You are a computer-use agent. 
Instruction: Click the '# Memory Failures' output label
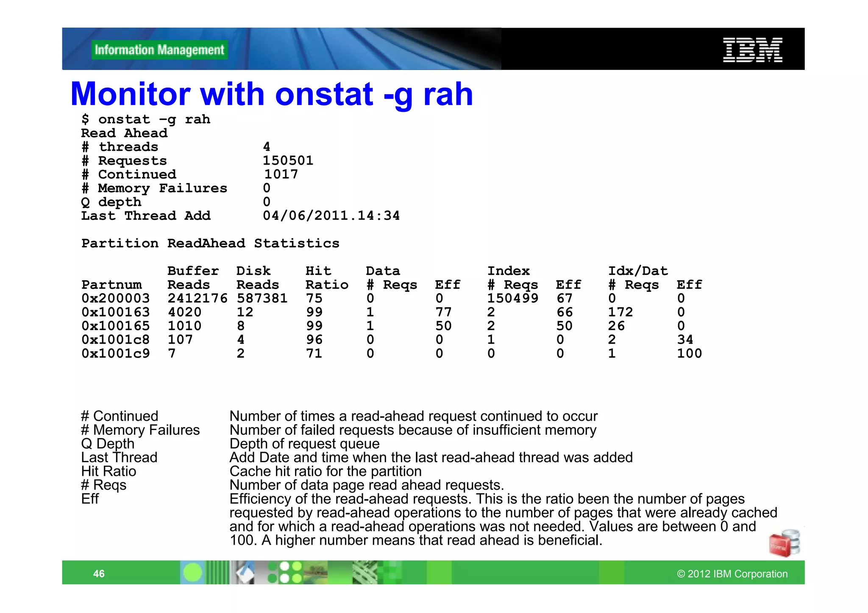pos(154,188)
